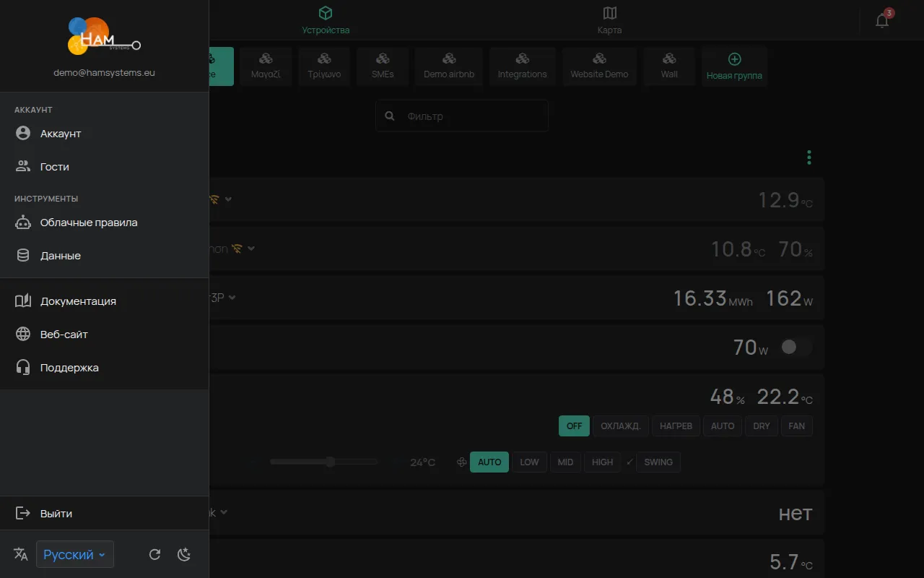Add a group with Новая группа

tap(734, 66)
